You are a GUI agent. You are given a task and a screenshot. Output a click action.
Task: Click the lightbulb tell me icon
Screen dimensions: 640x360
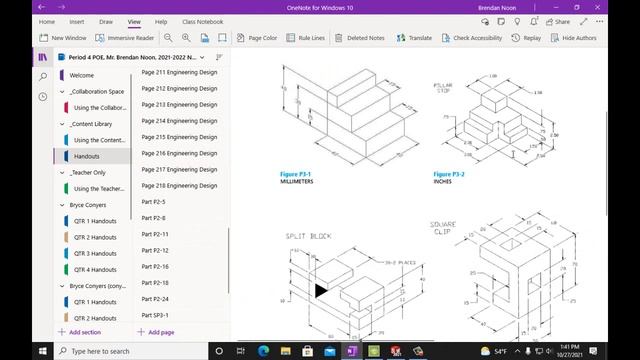(517, 22)
